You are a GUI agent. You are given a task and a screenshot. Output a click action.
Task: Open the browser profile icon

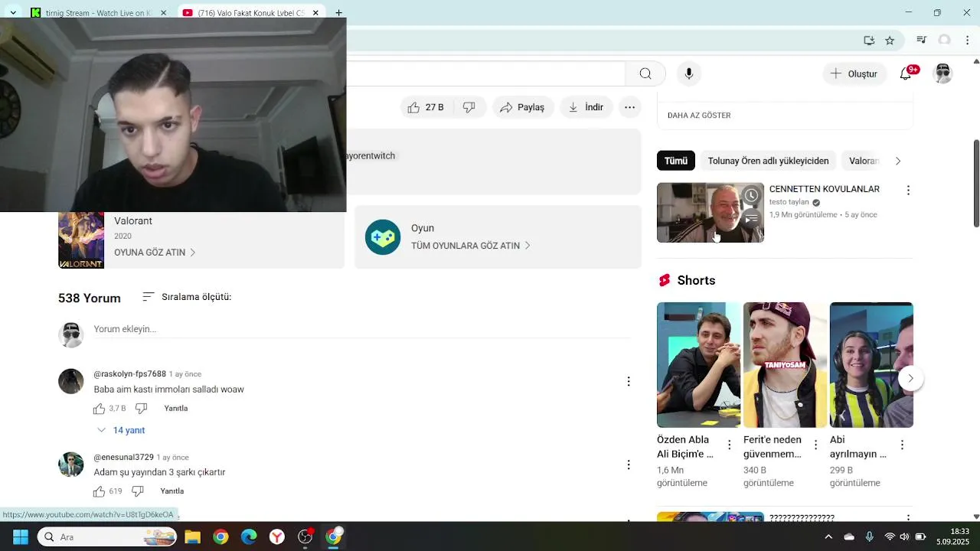[945, 41]
